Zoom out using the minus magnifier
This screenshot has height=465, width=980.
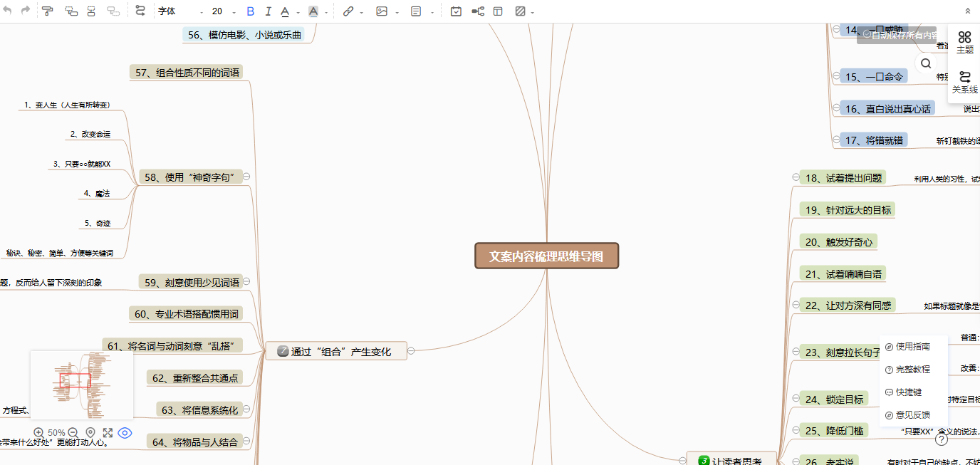click(x=73, y=432)
